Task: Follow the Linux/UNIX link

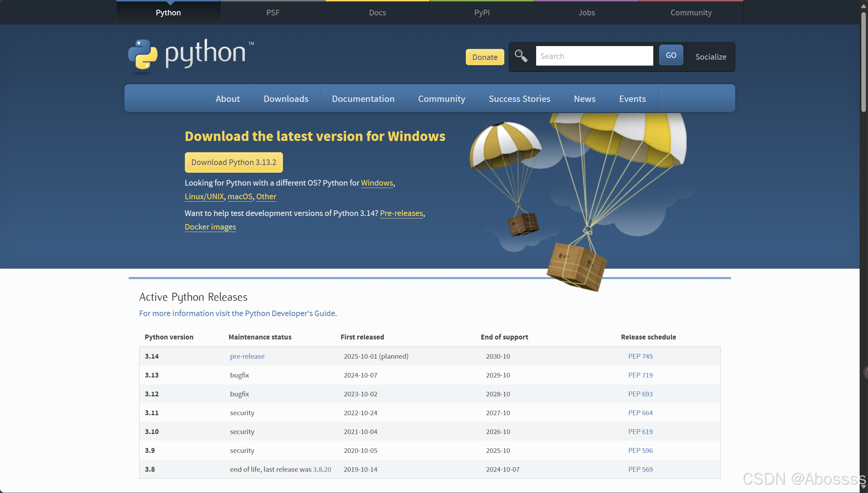Action: (x=204, y=196)
